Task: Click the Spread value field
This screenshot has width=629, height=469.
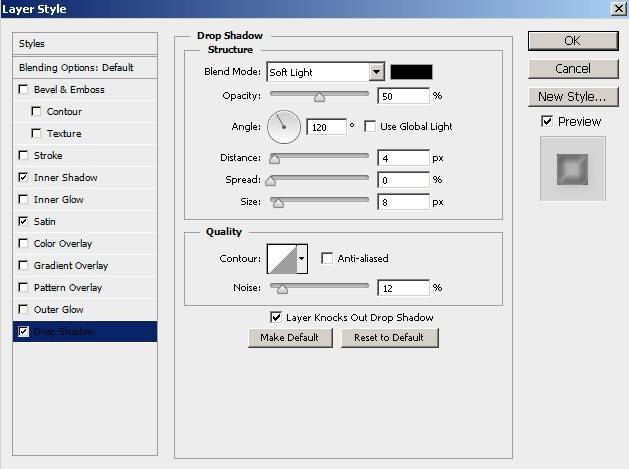Action: click(x=404, y=180)
